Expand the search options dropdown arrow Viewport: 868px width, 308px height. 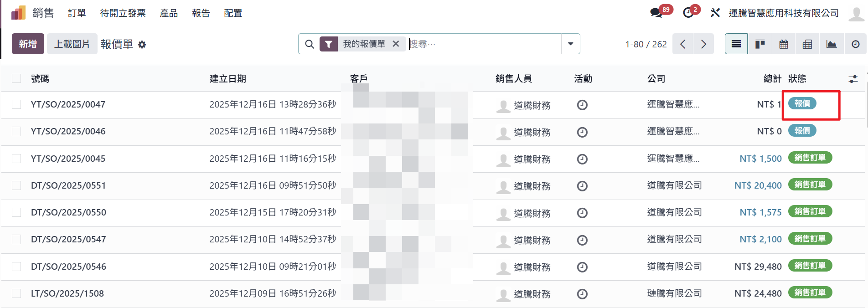click(570, 44)
